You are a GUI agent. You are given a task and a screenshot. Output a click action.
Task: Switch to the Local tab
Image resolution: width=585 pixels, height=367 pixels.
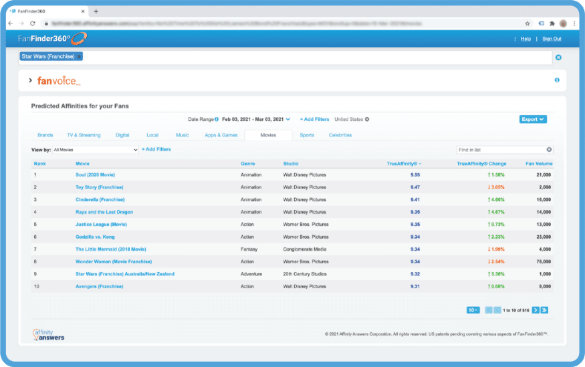[x=153, y=135]
